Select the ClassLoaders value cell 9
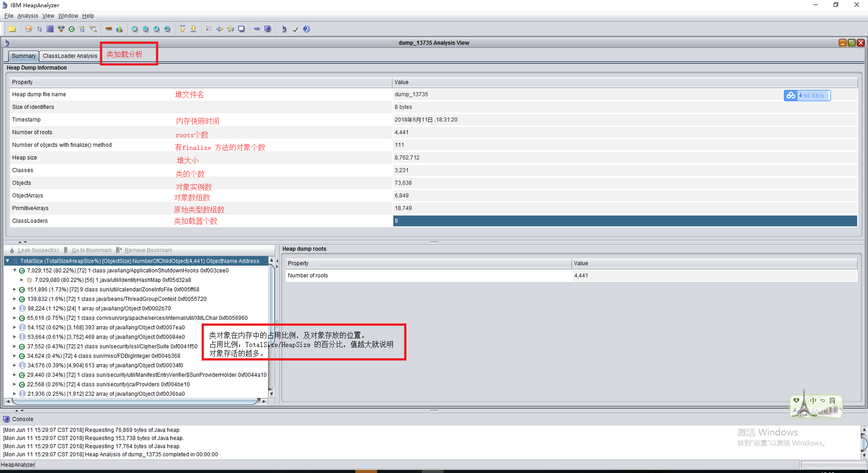The image size is (868, 473). point(625,221)
